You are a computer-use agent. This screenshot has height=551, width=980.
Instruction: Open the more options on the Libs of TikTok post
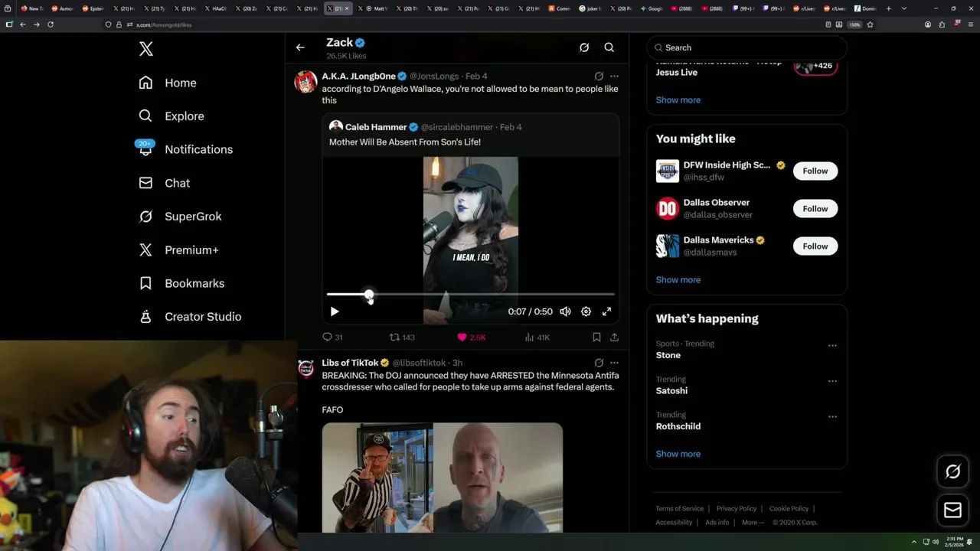click(614, 363)
